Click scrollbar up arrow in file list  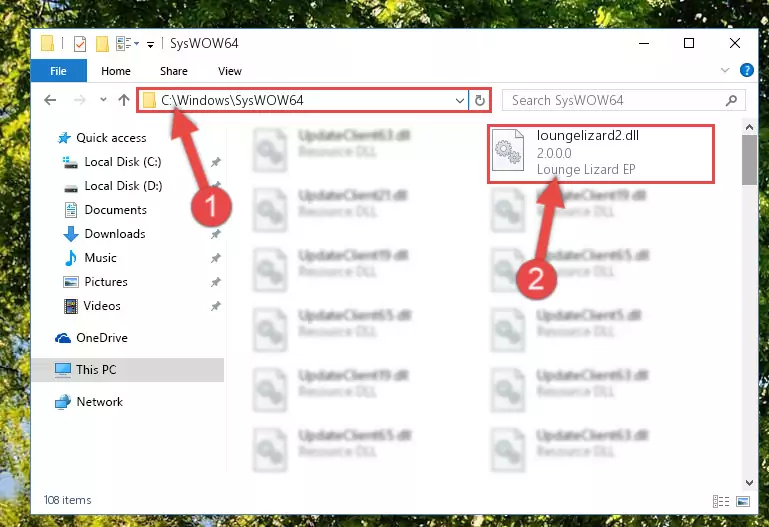(749, 127)
